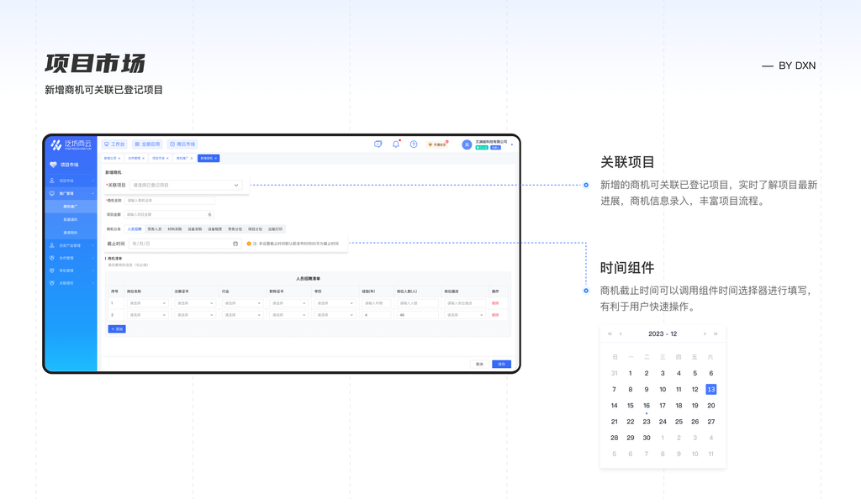Open the help question-mark icon
Viewport: 861px width, 504px height.
414,144
